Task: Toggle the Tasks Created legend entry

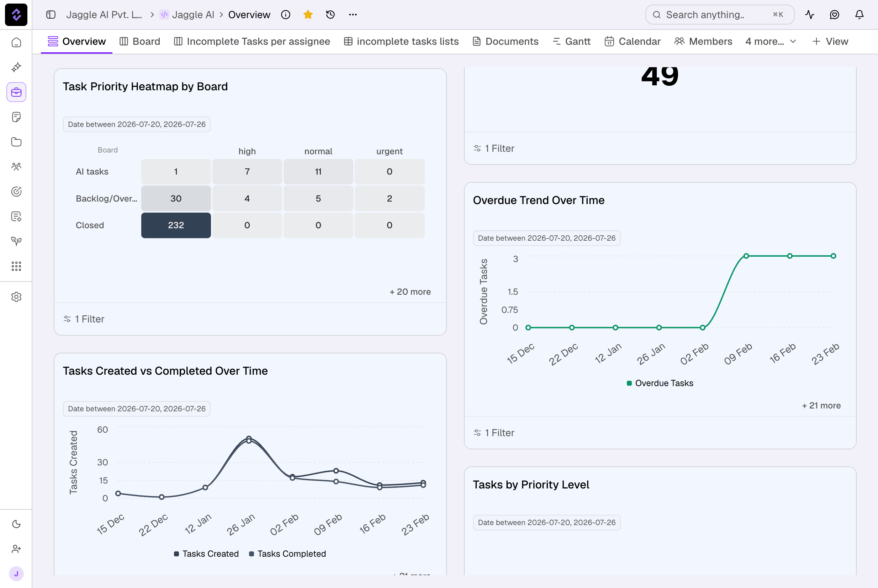Action: click(x=206, y=554)
